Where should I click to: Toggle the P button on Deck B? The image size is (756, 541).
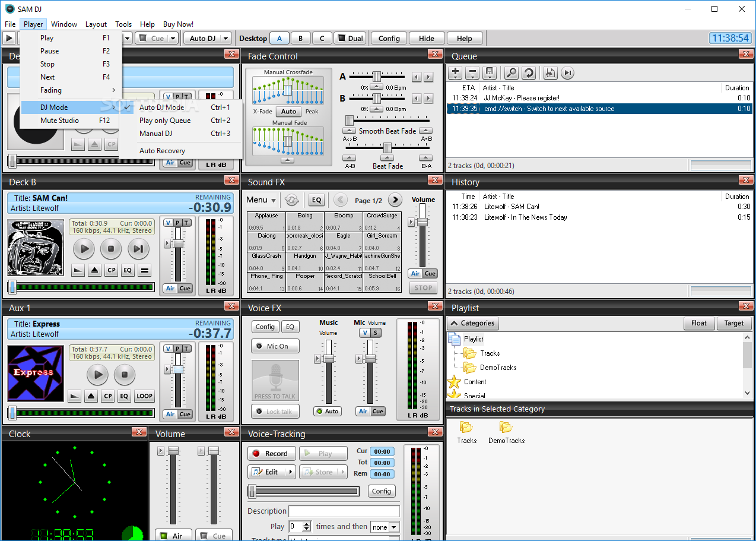[x=177, y=223]
